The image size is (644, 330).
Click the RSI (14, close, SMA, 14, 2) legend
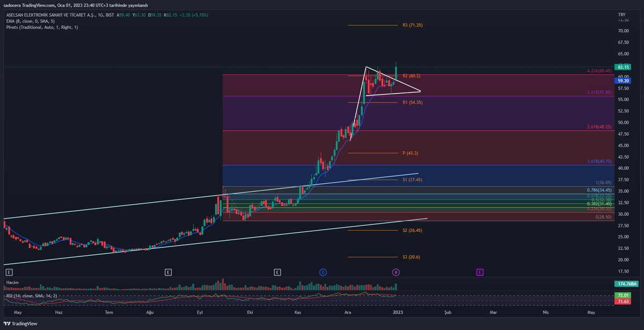[x=32, y=296]
